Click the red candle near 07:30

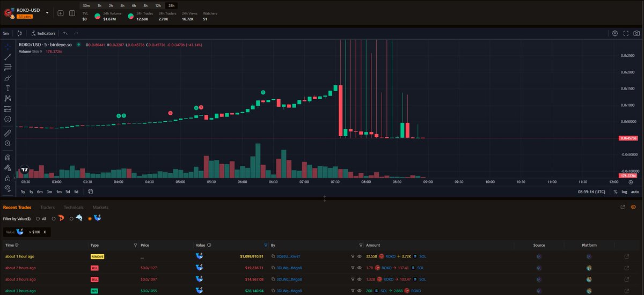coord(341,110)
